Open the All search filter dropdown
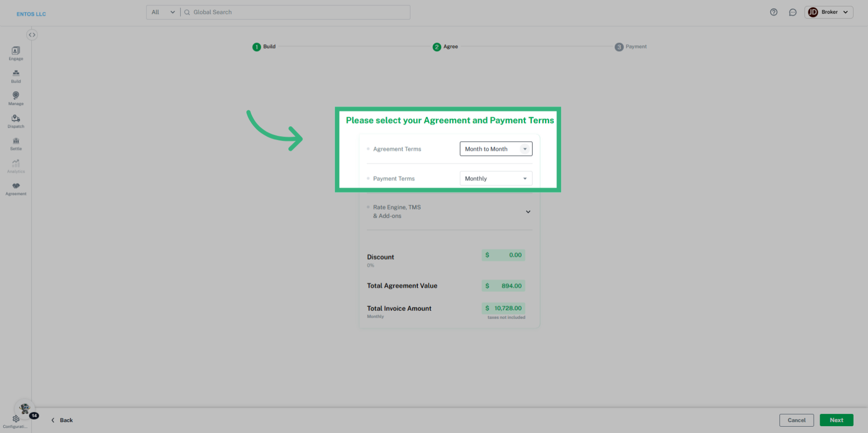Viewport: 868px width, 433px height. click(x=163, y=12)
